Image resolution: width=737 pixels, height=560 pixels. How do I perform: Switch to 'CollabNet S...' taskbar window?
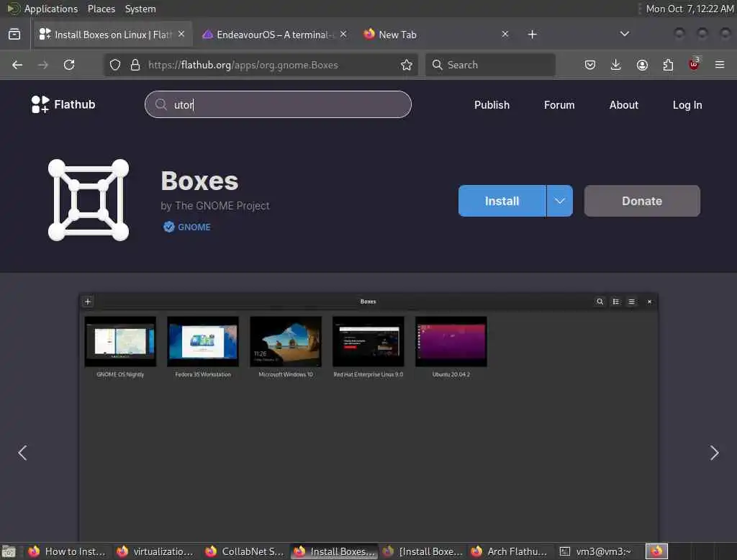(244, 551)
